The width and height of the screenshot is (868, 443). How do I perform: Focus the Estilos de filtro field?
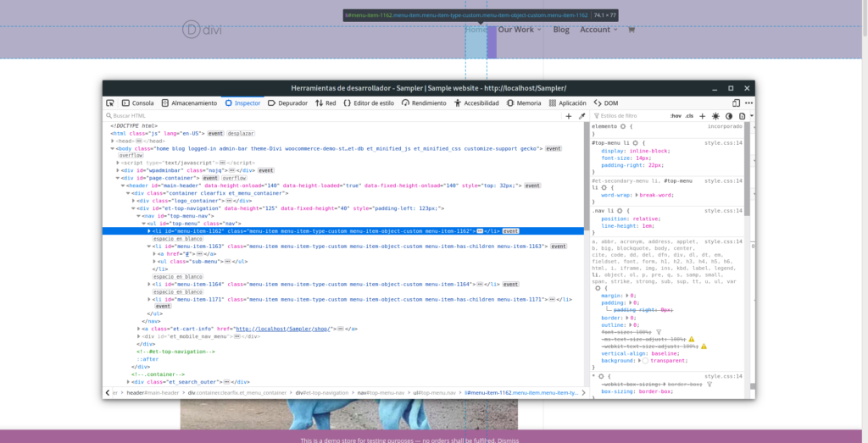click(x=631, y=116)
